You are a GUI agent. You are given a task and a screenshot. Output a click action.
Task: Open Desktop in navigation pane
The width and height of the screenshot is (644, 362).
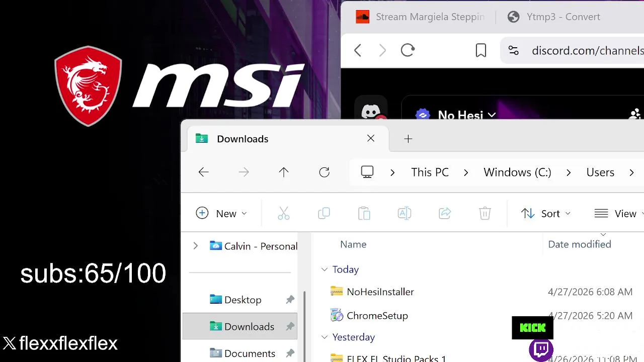243,300
